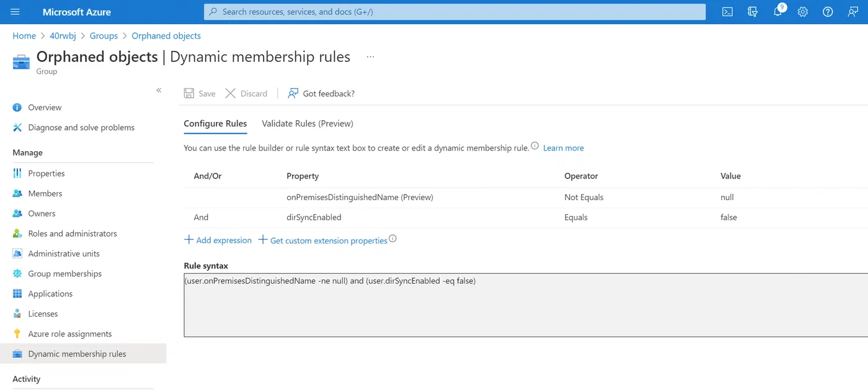Select the And connector cell
The image size is (868, 391).
coord(201,217)
